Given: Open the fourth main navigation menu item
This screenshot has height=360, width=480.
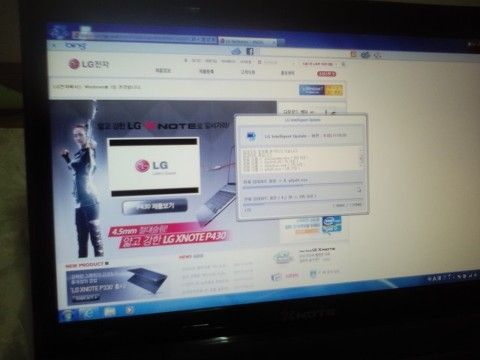Looking at the screenshot, I should 287,72.
